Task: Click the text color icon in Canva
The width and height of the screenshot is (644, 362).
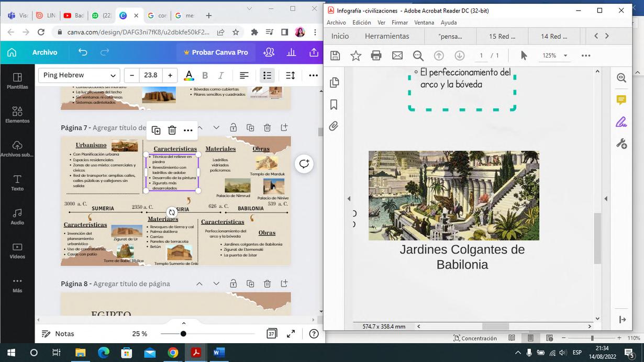Action: [x=189, y=75]
